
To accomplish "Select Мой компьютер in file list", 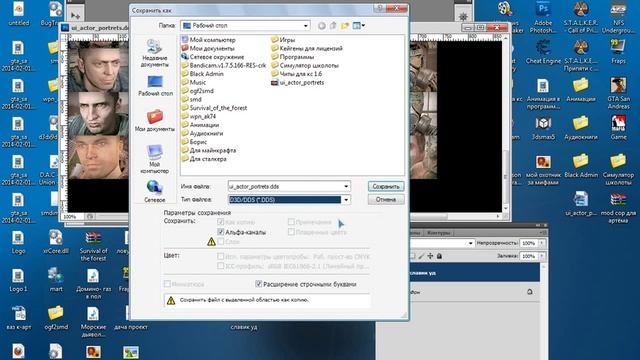I will click(208, 40).
